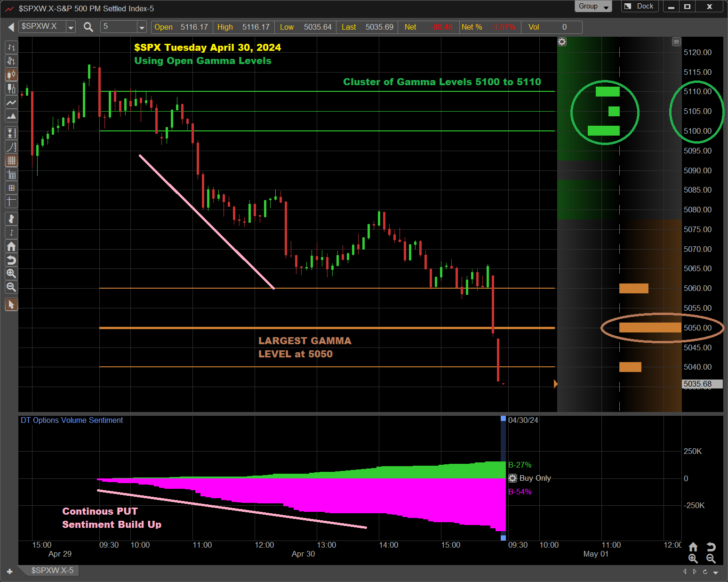Go to previous tab with left triangle
Screen dimensions: 728x582
click(685, 572)
